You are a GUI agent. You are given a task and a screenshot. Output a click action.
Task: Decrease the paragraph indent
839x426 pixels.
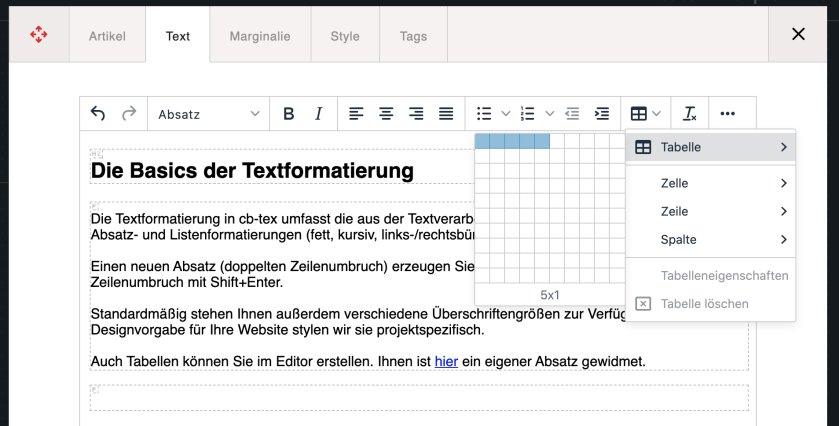point(572,114)
